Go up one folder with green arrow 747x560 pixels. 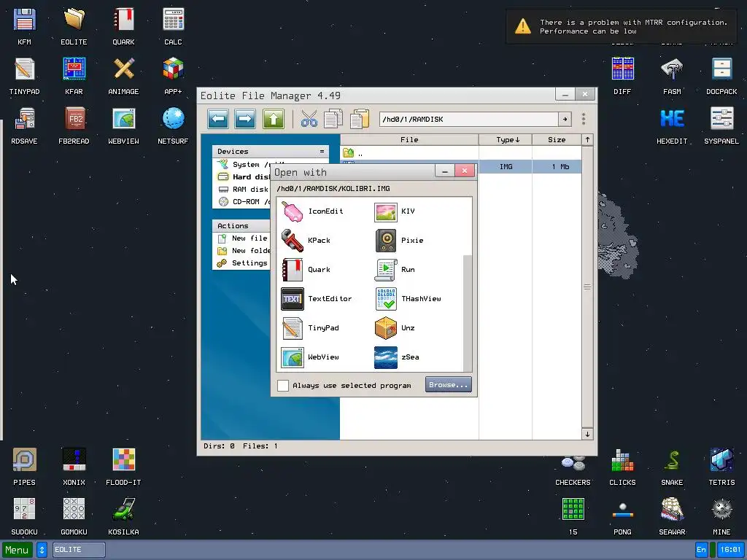pyautogui.click(x=274, y=119)
